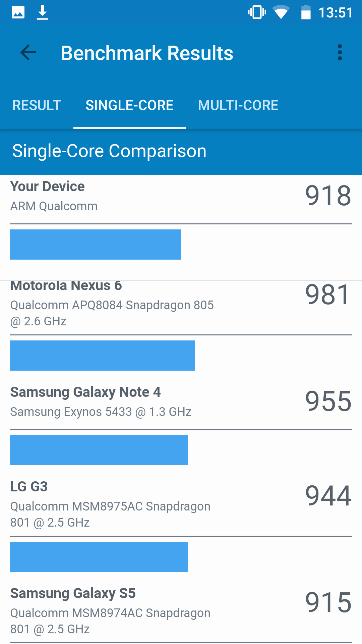Image resolution: width=362 pixels, height=644 pixels.
Task: Switch to the MULTI-CORE tab
Action: tap(238, 105)
